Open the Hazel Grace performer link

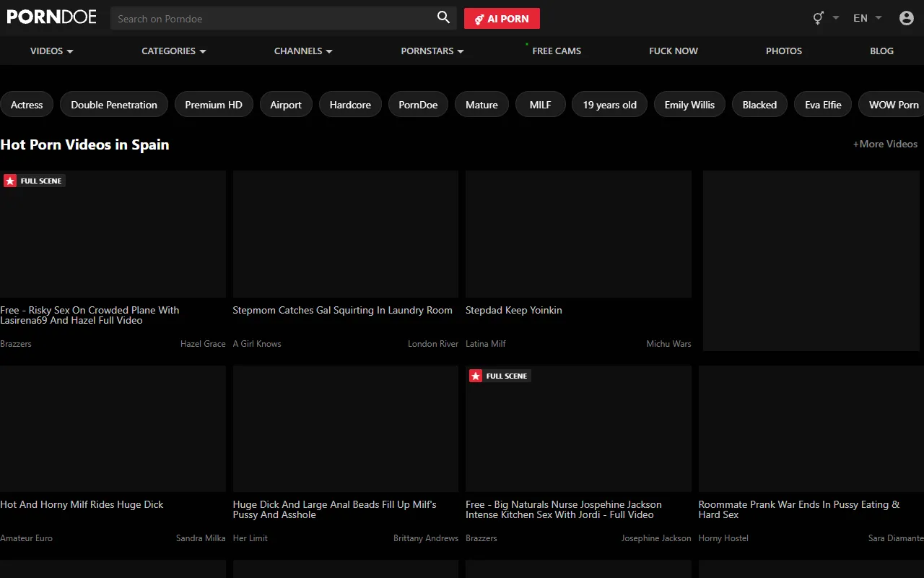pyautogui.click(x=203, y=344)
